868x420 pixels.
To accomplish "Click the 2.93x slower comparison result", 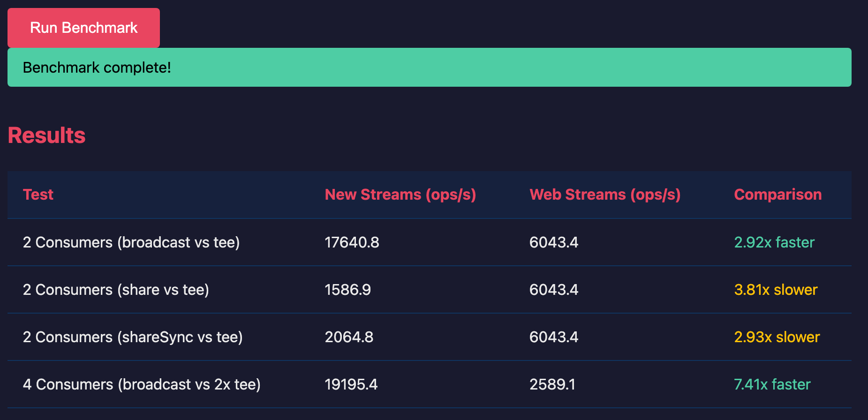I will pos(777,337).
